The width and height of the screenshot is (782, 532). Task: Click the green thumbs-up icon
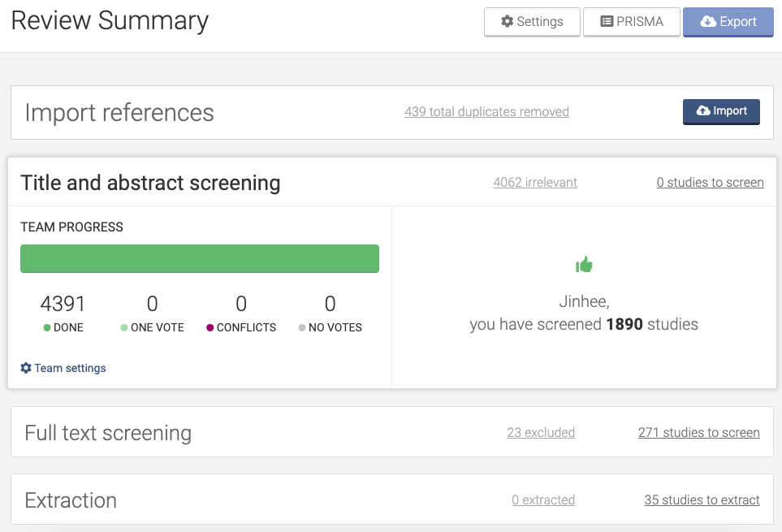click(584, 264)
